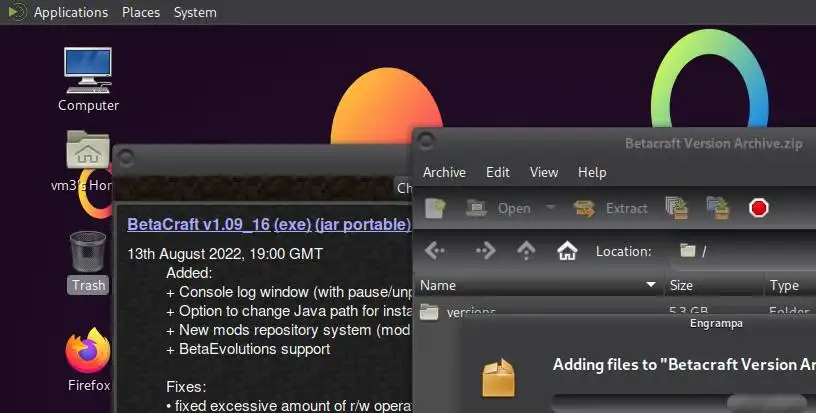Sort by the Size column header
The width and height of the screenshot is (816, 413).
(713, 285)
